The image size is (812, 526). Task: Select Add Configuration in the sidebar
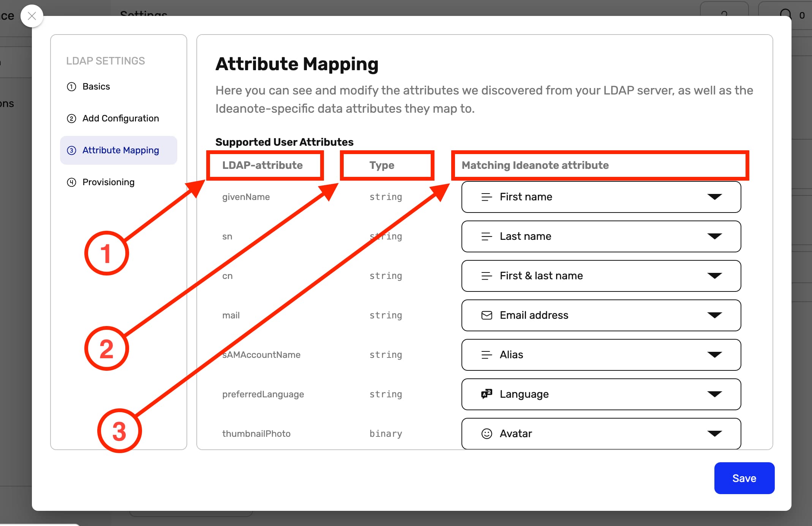click(120, 118)
